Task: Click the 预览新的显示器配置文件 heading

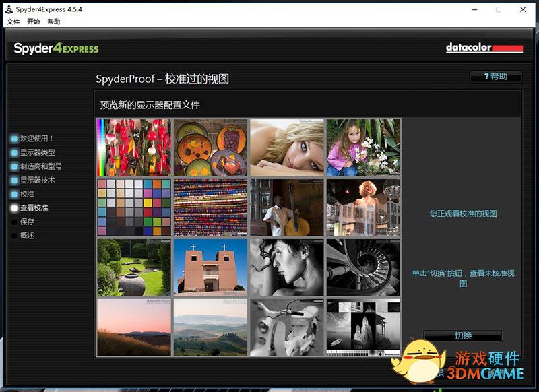Action: click(x=150, y=105)
